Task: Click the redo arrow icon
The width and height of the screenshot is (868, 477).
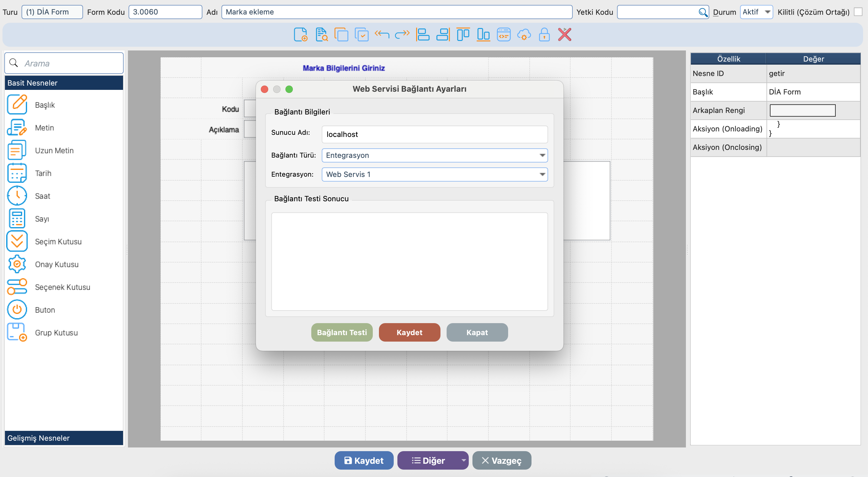Action: pos(402,34)
